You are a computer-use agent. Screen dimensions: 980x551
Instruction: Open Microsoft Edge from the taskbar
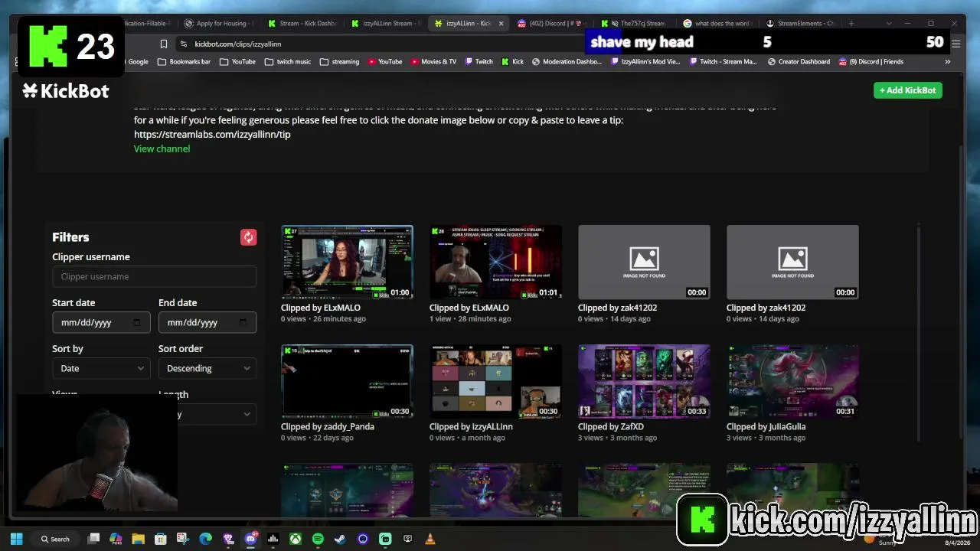pyautogui.click(x=205, y=539)
